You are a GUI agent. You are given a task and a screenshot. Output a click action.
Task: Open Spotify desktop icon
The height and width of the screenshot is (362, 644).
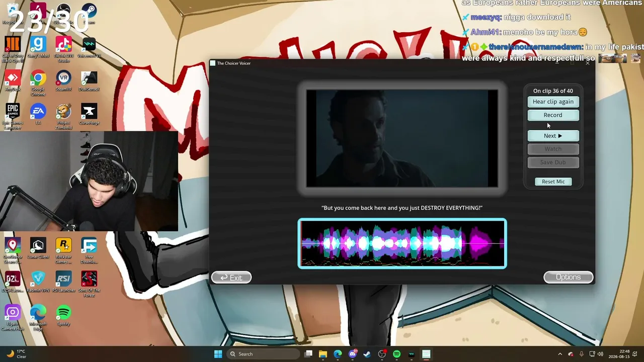pos(63,315)
